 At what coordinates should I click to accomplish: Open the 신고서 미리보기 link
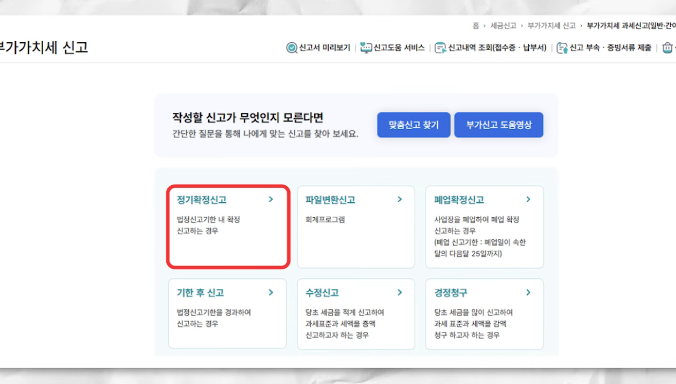324,47
